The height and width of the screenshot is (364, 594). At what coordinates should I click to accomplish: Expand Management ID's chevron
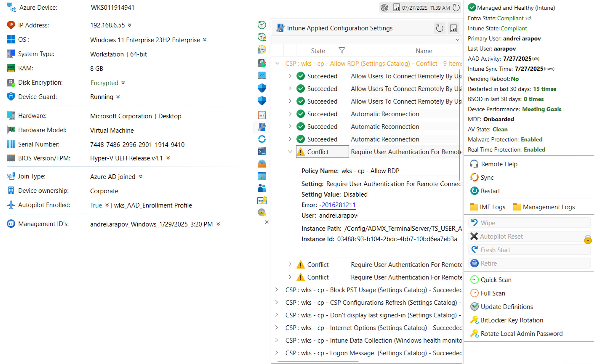pos(218,224)
